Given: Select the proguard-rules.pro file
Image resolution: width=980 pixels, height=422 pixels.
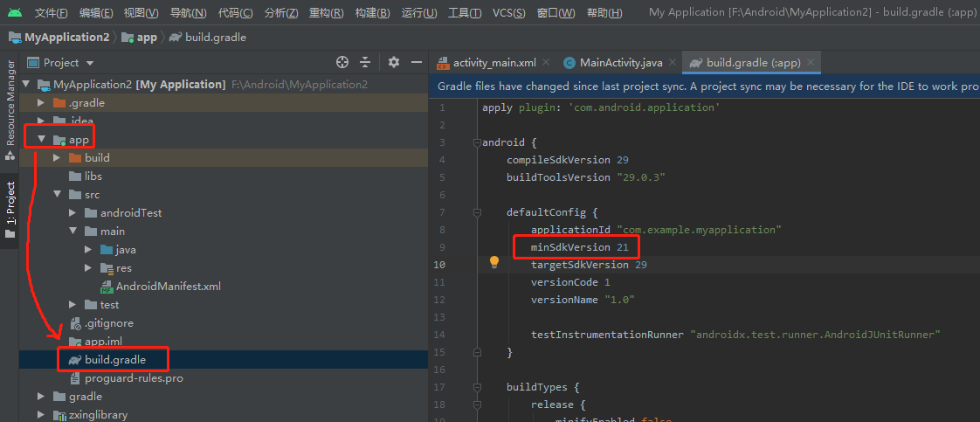Looking at the screenshot, I should (125, 378).
